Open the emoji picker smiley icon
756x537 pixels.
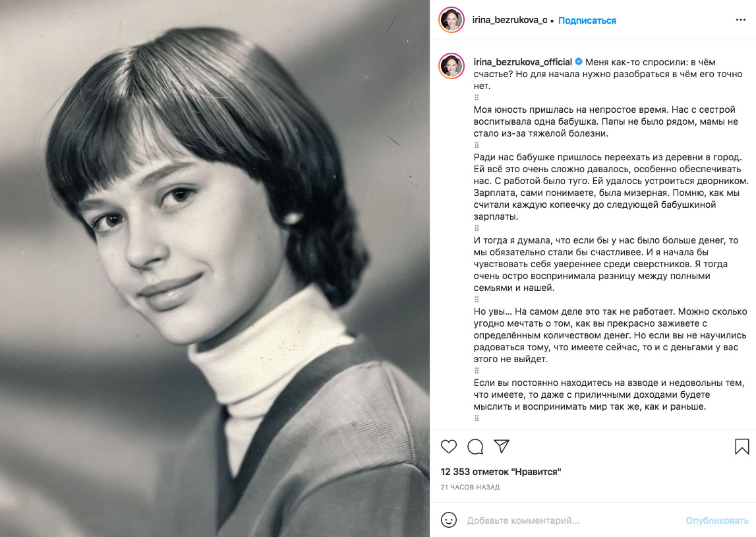click(x=449, y=520)
